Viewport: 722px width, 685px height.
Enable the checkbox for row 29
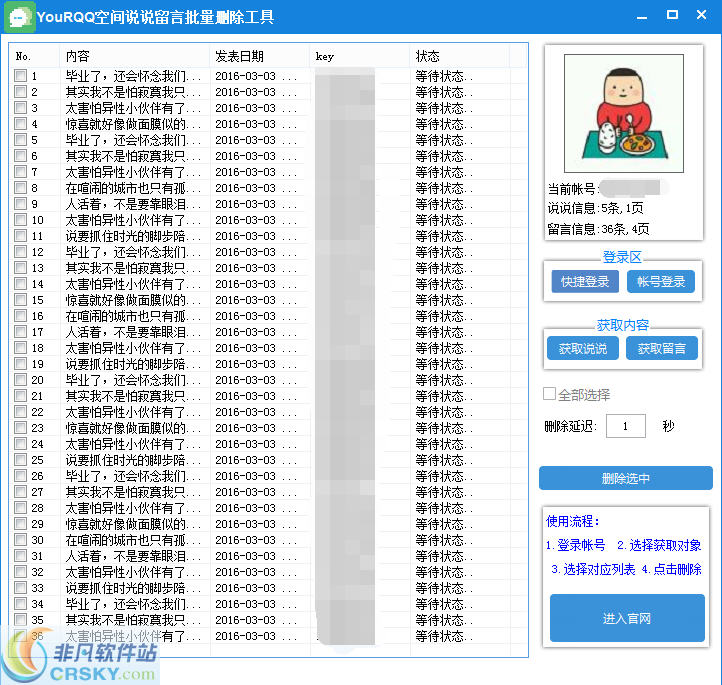click(x=20, y=523)
